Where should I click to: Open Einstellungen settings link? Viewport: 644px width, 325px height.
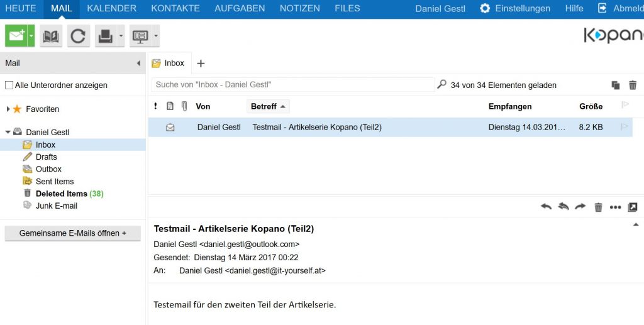515,8
